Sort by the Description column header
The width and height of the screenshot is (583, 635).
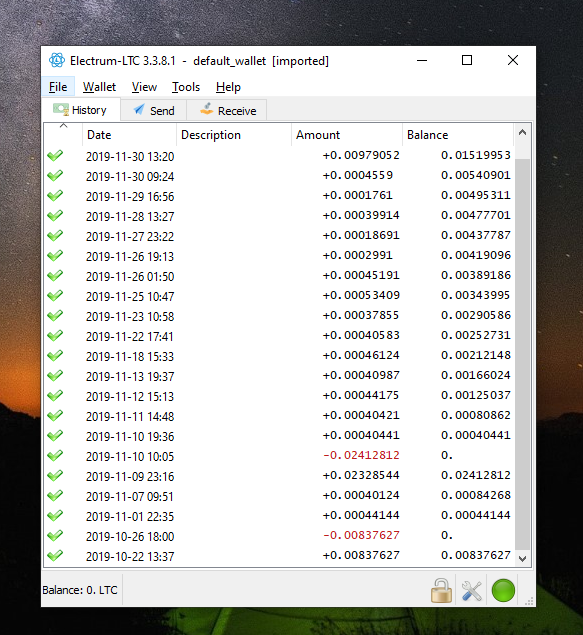[x=234, y=135]
